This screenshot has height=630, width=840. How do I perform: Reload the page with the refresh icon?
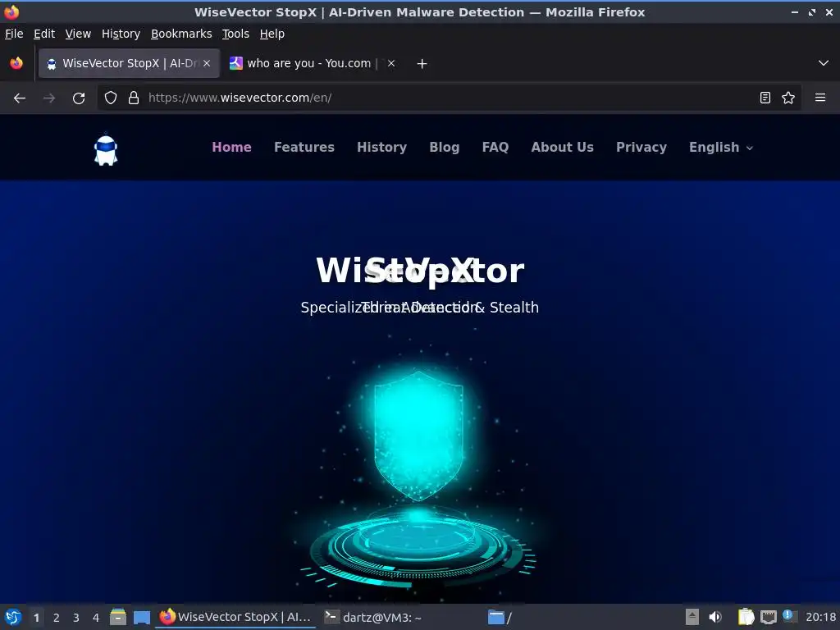click(x=79, y=98)
